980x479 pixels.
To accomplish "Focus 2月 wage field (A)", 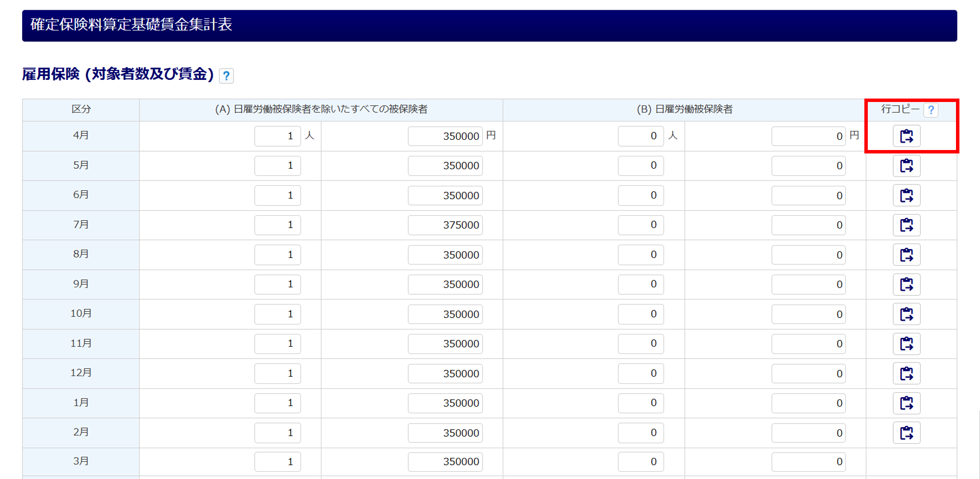I will (x=445, y=432).
